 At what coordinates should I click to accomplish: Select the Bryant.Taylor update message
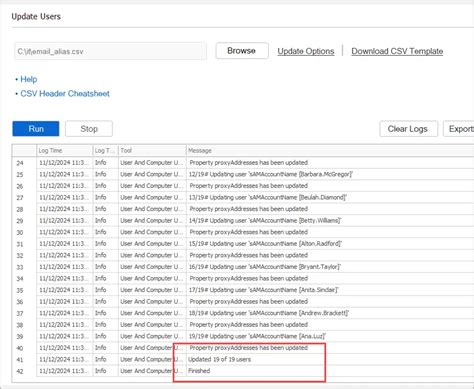pos(265,267)
